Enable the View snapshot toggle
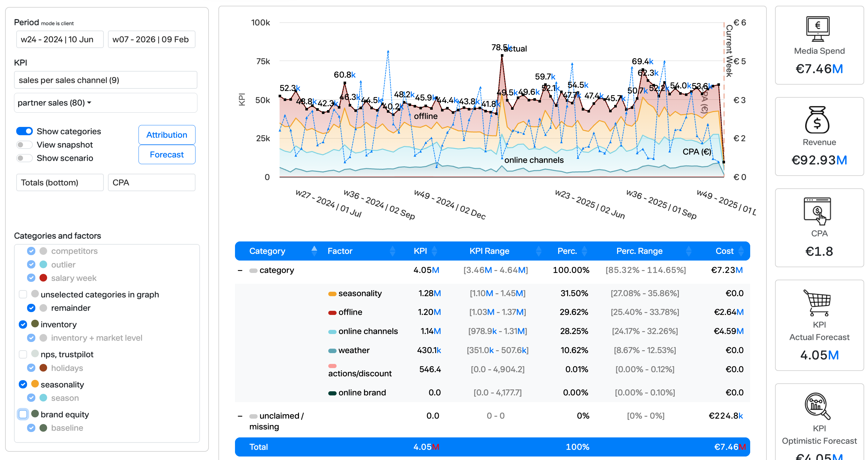Image resolution: width=868 pixels, height=460 pixels. tap(24, 144)
